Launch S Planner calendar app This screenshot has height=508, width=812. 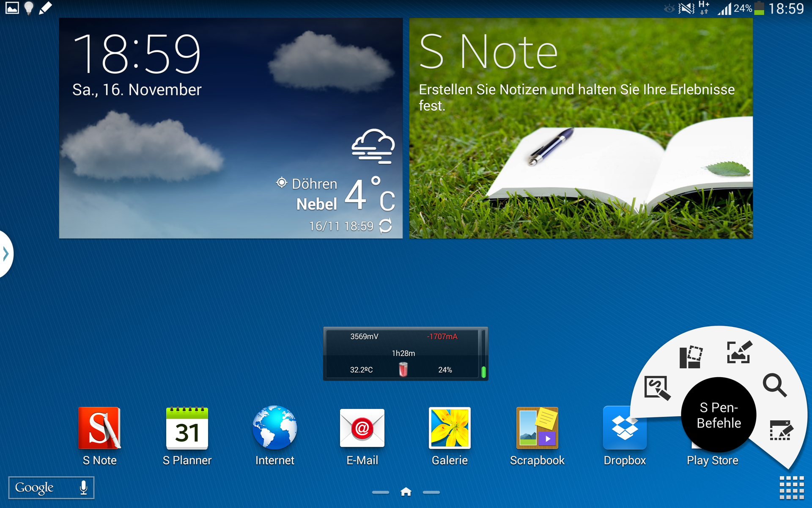click(187, 428)
